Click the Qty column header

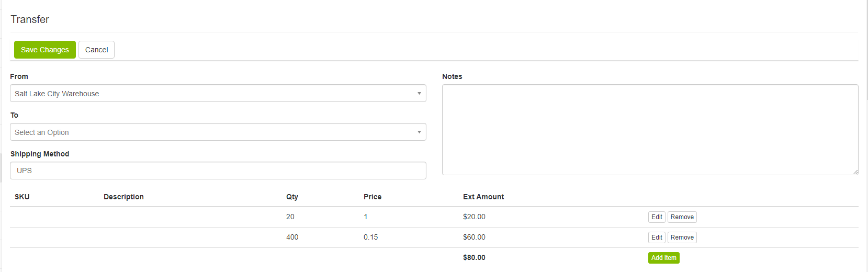pyautogui.click(x=292, y=197)
